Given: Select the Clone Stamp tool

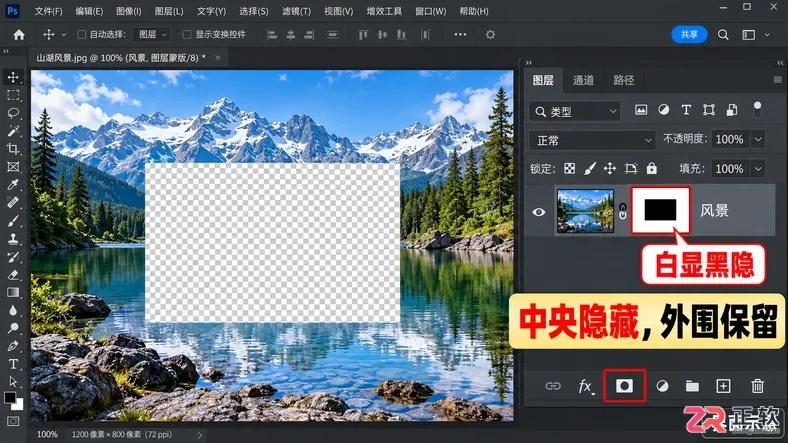Looking at the screenshot, I should pyautogui.click(x=13, y=239).
